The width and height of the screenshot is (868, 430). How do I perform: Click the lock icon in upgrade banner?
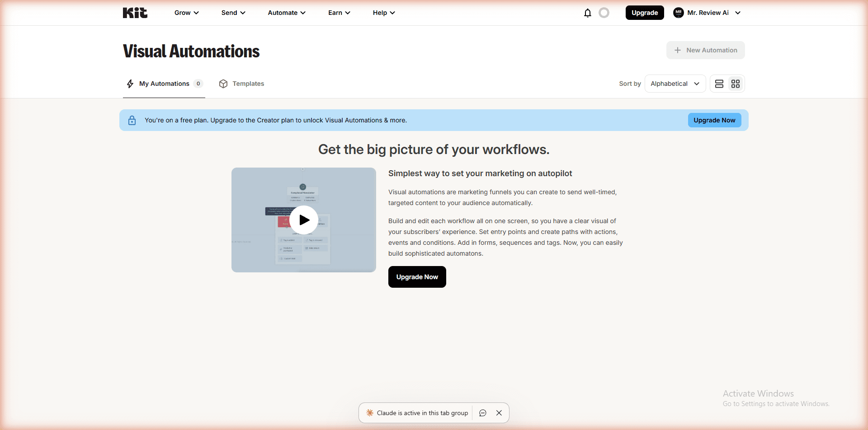click(132, 120)
